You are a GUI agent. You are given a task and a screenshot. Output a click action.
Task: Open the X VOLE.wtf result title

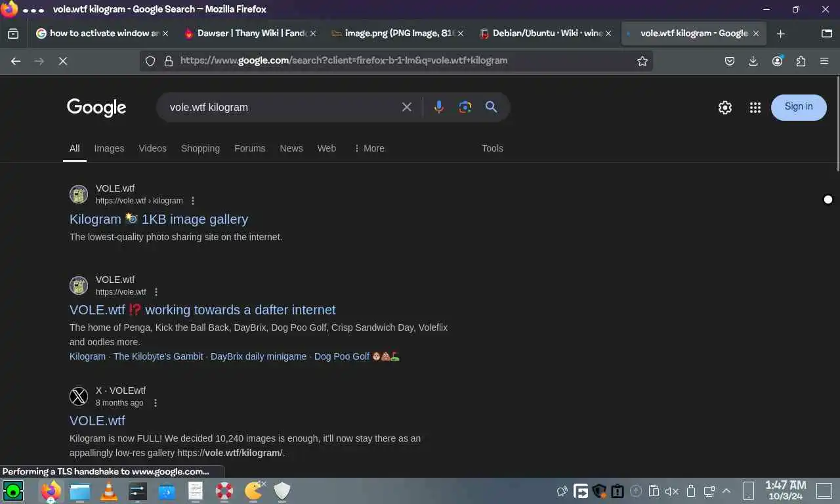[97, 421]
